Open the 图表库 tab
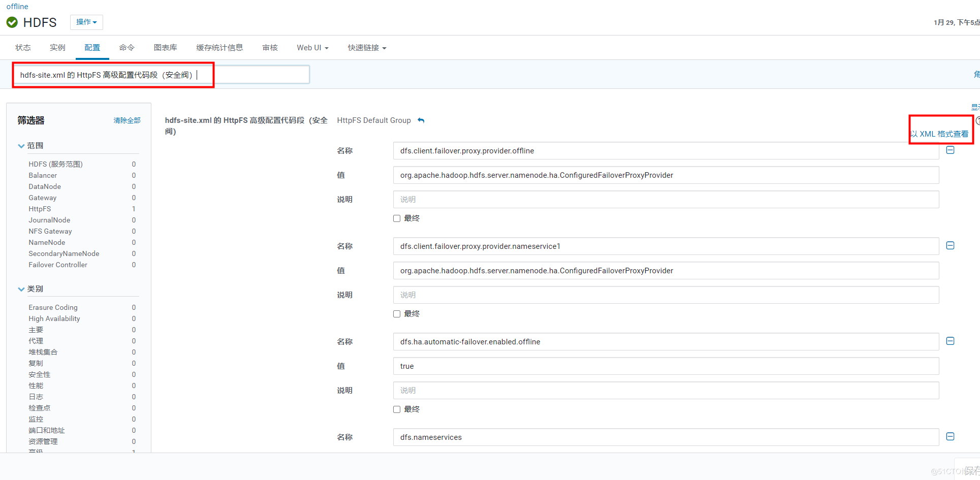This screenshot has height=480, width=980. coord(166,48)
